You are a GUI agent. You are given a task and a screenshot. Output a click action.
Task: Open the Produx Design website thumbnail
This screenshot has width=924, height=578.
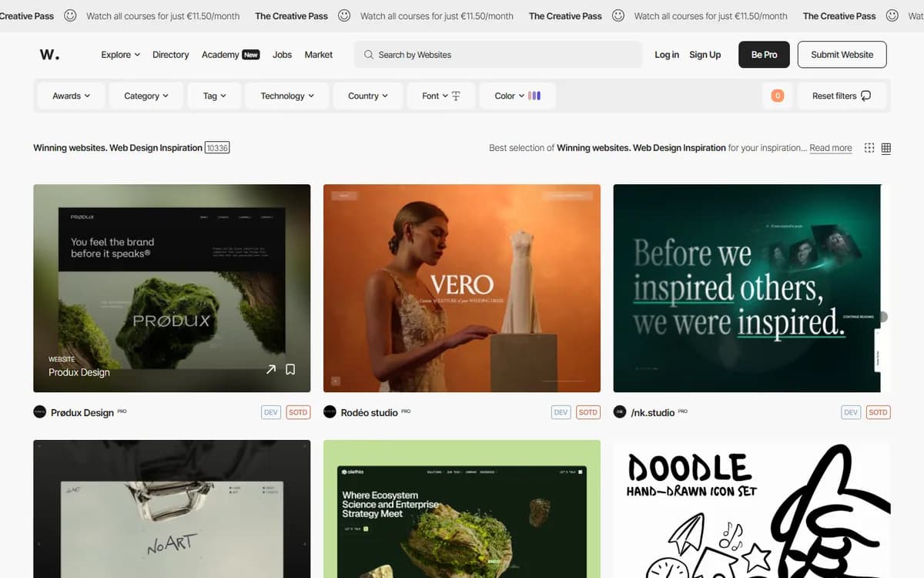click(172, 288)
